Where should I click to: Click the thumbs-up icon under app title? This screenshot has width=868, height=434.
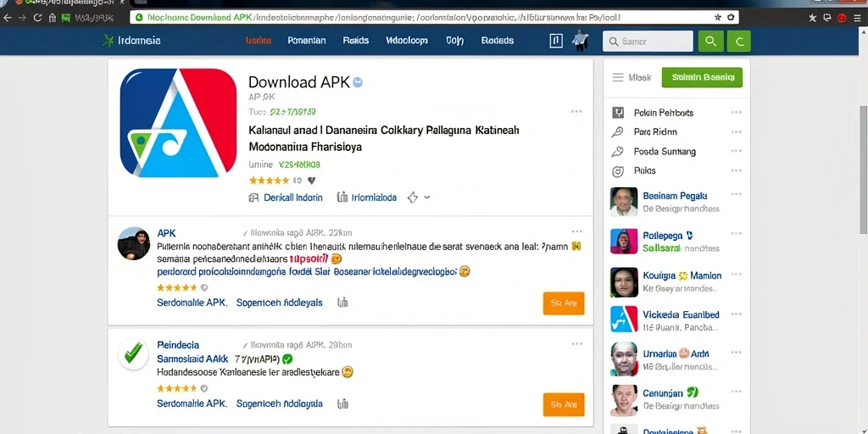[x=413, y=198]
